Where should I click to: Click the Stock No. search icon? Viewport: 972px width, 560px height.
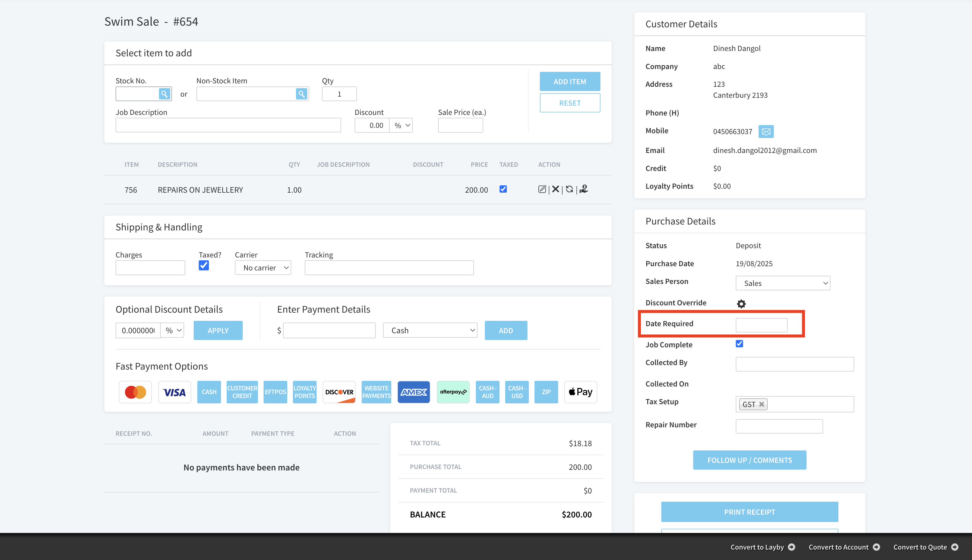click(164, 94)
